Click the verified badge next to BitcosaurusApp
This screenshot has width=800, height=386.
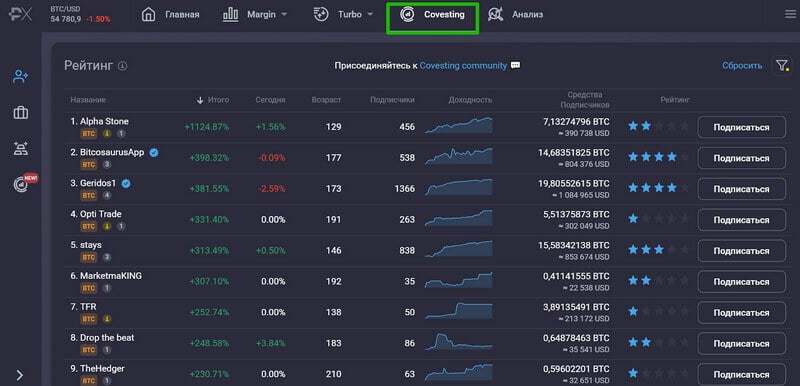[154, 152]
